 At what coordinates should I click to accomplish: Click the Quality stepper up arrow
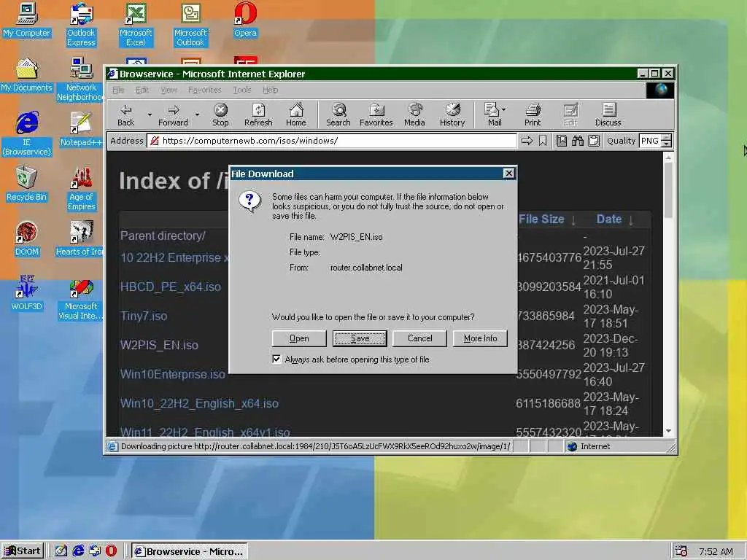point(667,138)
